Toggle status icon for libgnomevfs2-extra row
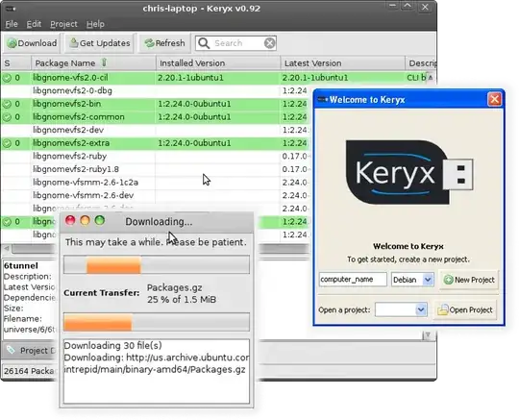Viewport: 519px width, 420px height. point(7,143)
